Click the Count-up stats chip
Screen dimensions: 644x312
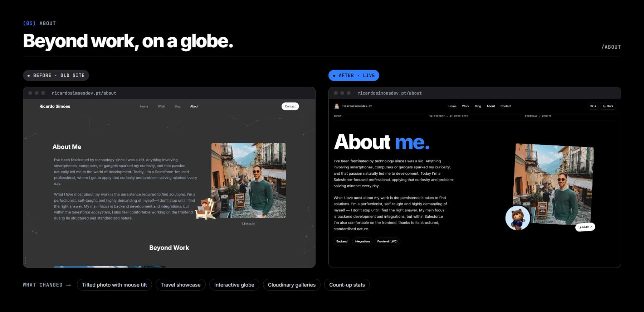(x=347, y=285)
